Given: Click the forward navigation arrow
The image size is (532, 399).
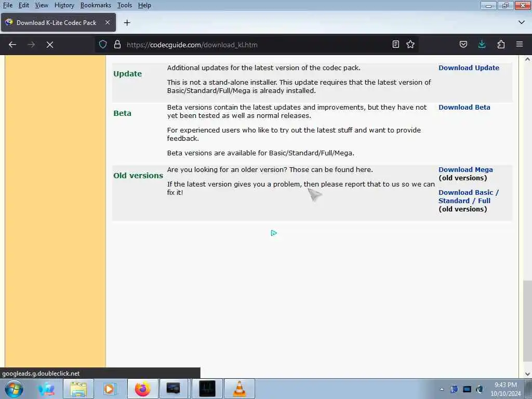Looking at the screenshot, I should [x=31, y=45].
